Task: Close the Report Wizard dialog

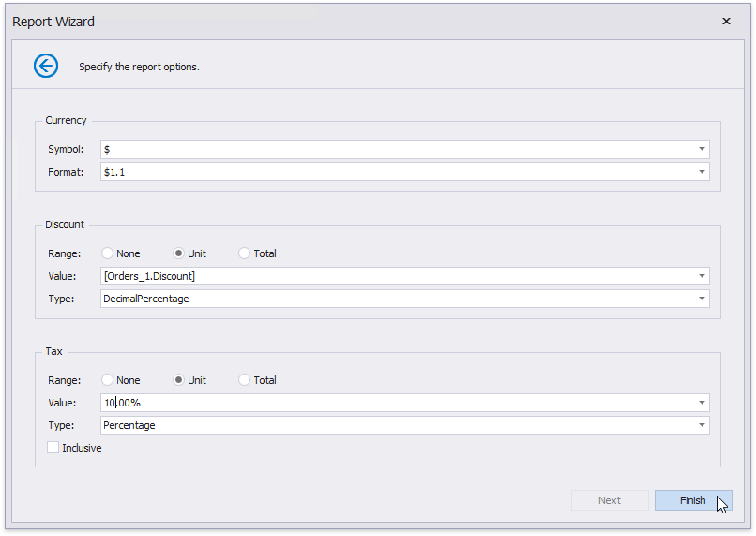Action: (726, 22)
